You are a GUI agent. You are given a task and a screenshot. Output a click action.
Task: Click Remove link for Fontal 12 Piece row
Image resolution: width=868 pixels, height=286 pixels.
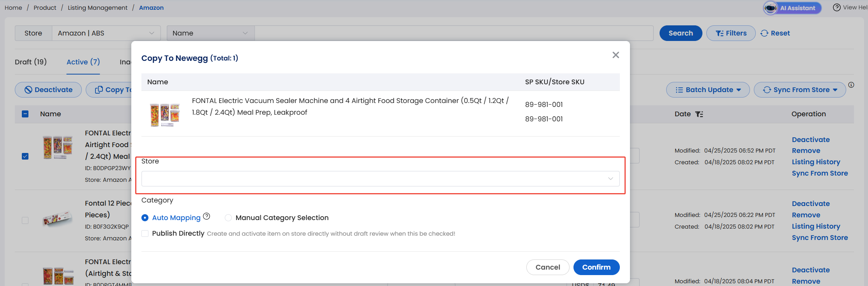806,215
